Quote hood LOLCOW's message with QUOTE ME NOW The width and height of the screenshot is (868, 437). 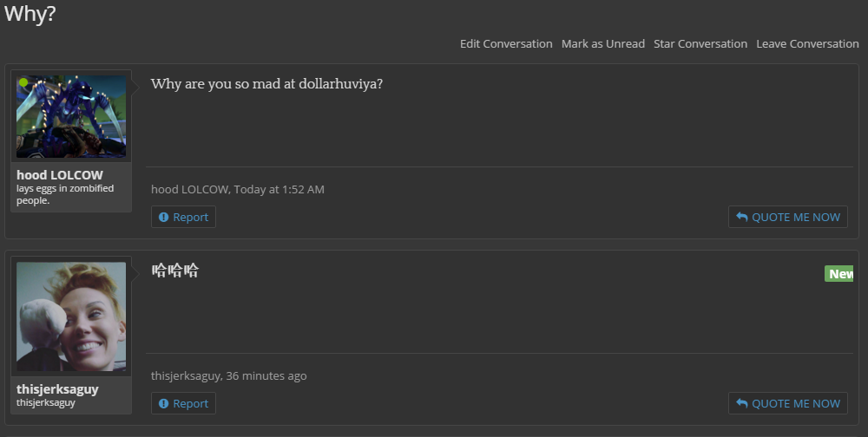(x=788, y=217)
